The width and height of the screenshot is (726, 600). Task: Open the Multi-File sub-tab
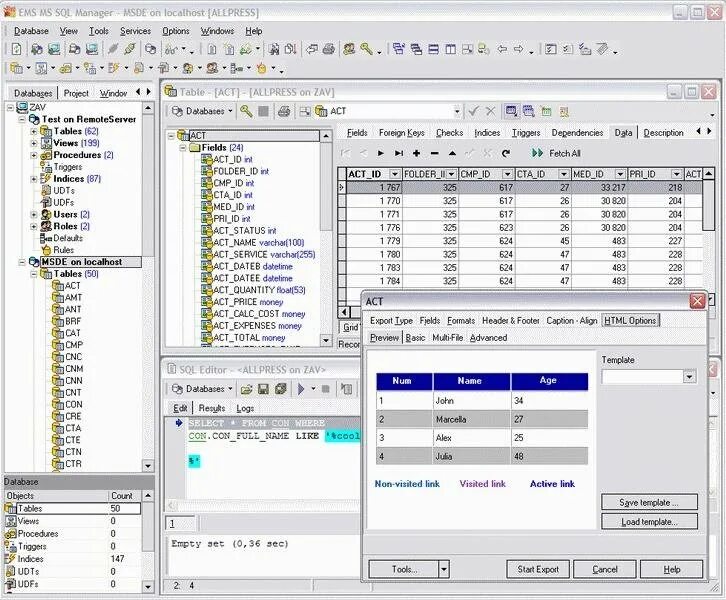(447, 338)
